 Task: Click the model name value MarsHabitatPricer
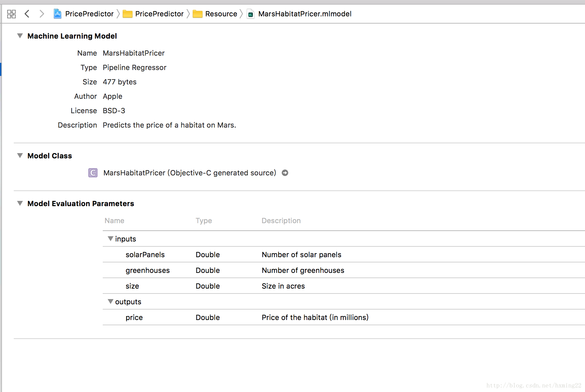click(133, 53)
